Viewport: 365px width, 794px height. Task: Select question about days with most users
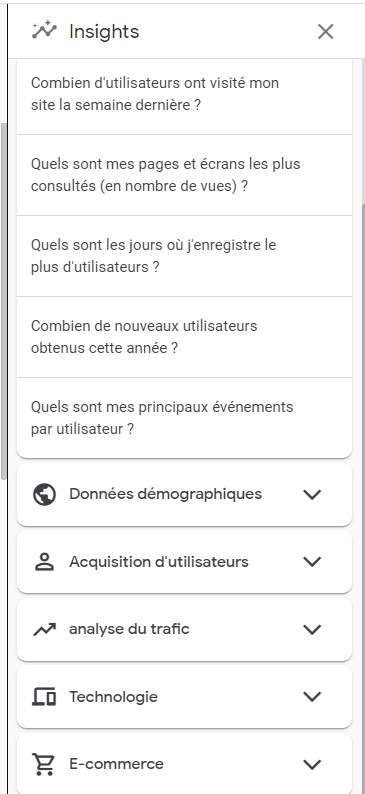tap(184, 256)
